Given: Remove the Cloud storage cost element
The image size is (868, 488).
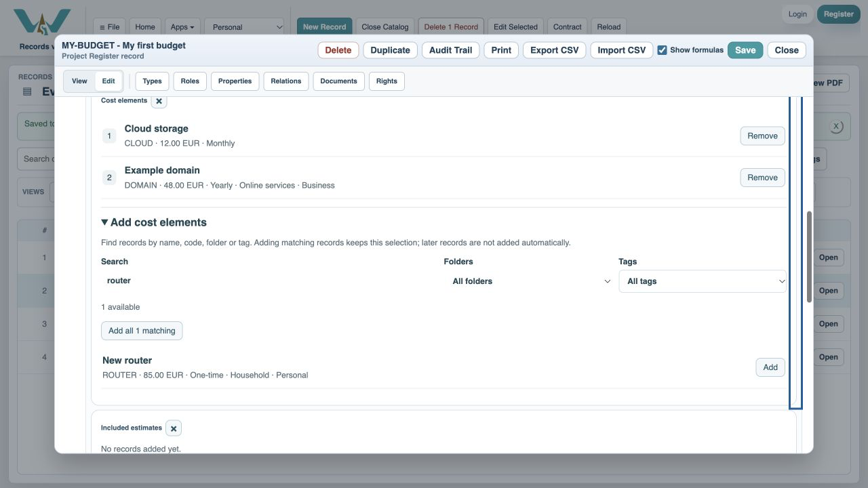Looking at the screenshot, I should (x=762, y=136).
